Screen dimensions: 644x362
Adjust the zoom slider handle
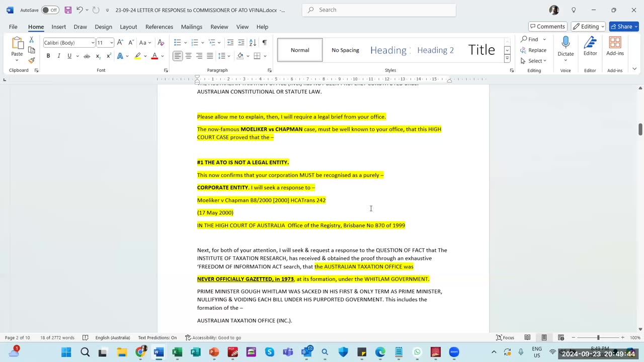[598, 337]
